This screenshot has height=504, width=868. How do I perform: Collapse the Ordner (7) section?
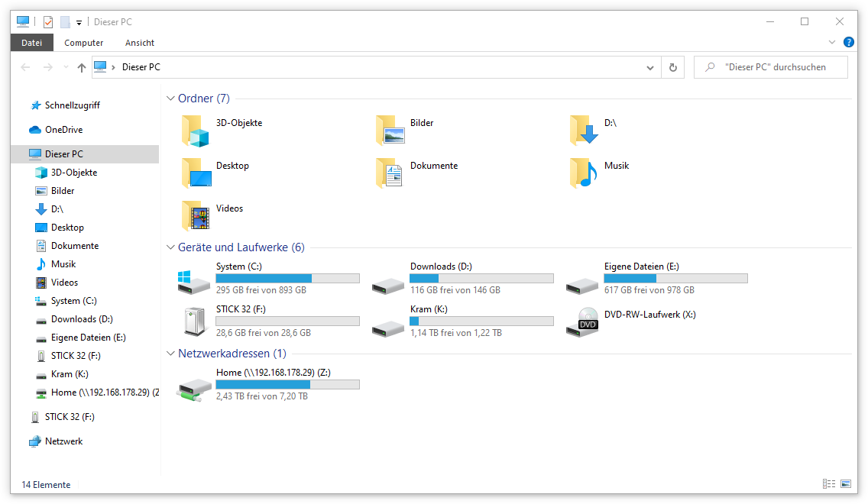(170, 98)
